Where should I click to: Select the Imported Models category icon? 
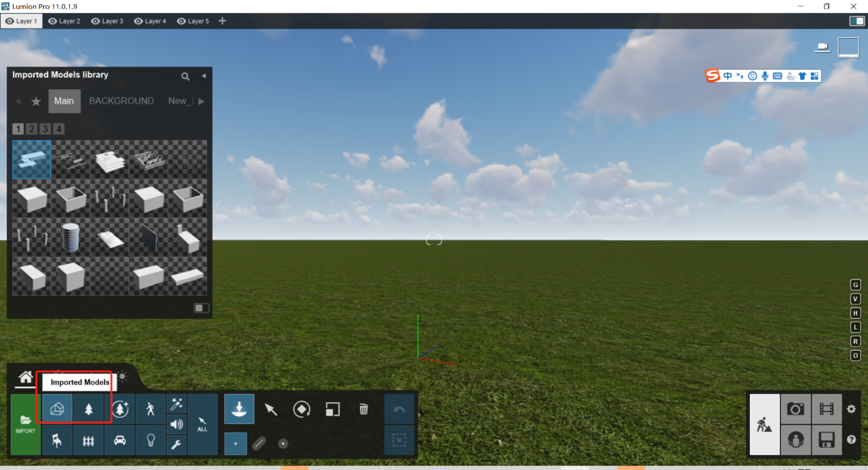coord(58,409)
